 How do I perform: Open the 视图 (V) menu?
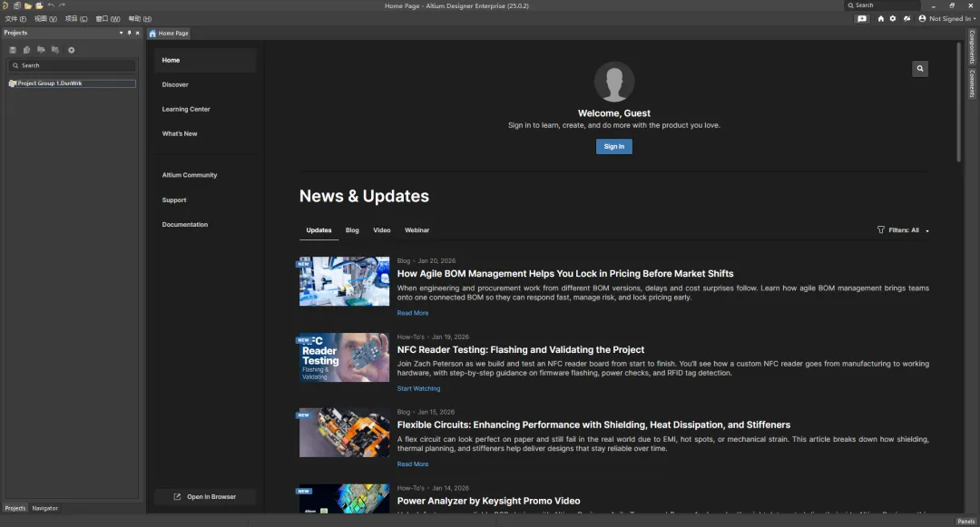[x=45, y=19]
